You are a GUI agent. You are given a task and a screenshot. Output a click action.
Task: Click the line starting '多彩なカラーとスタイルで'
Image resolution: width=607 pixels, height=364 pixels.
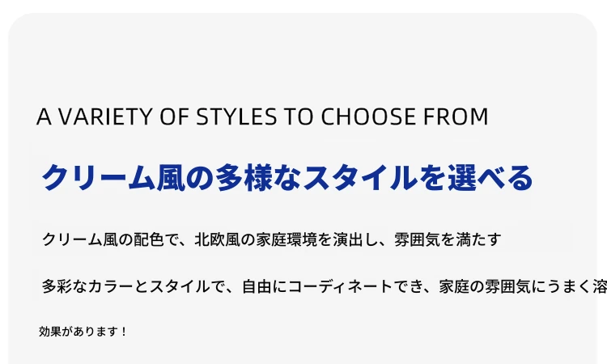tap(325, 286)
